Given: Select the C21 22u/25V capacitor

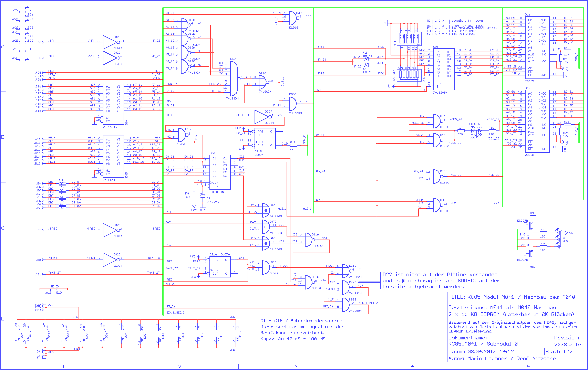Looking at the screenshot, I should [x=203, y=196].
